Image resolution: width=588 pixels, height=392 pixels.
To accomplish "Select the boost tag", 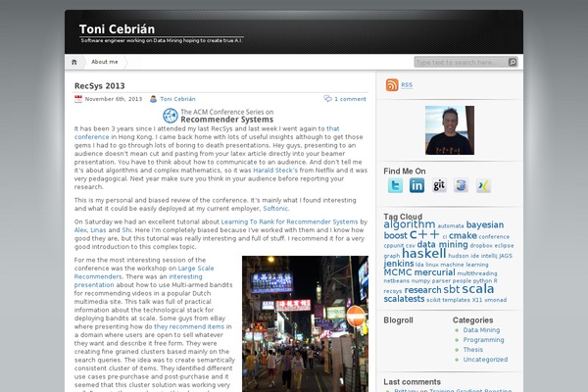I will pos(395,235).
